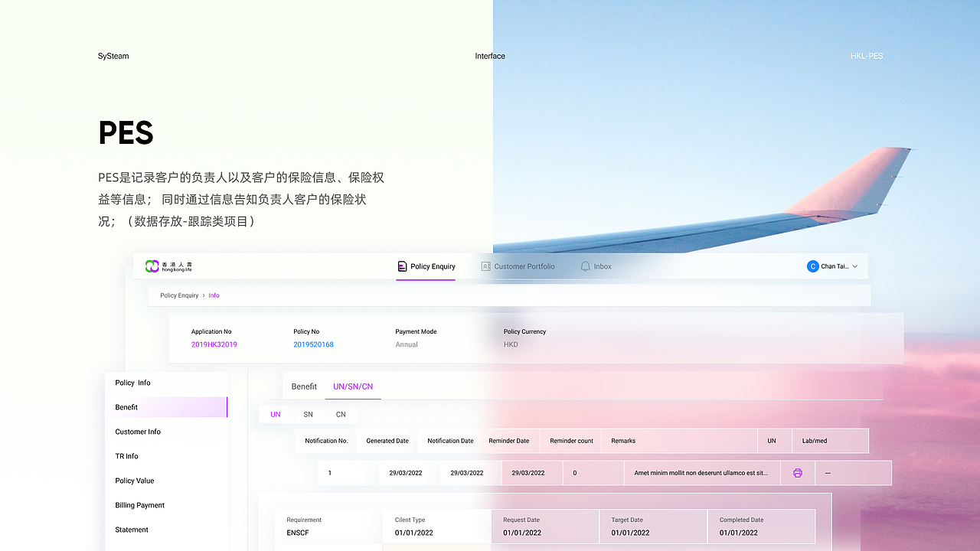This screenshot has height=551, width=980.
Task: Click the Info breadcrumb
Action: 214,295
